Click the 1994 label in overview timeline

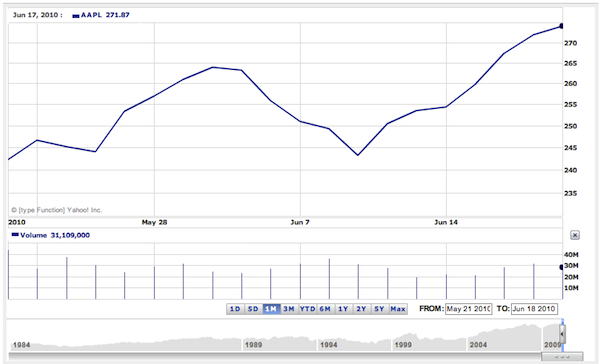(x=329, y=345)
